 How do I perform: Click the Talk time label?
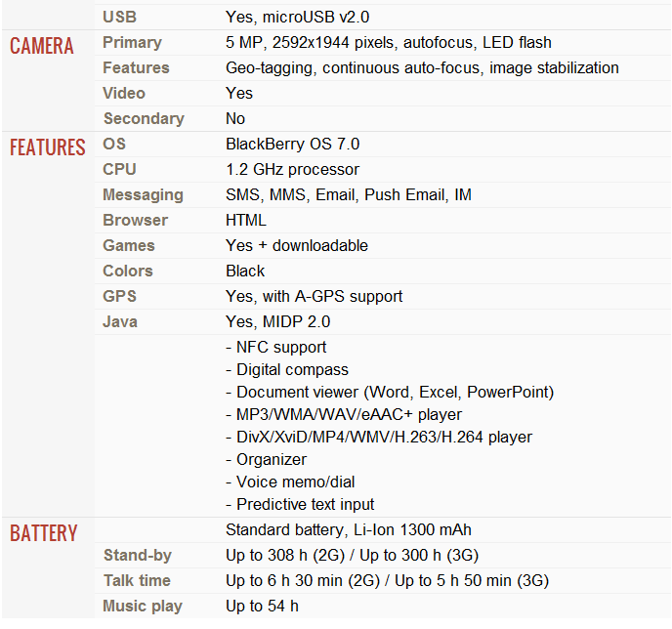pos(137,580)
